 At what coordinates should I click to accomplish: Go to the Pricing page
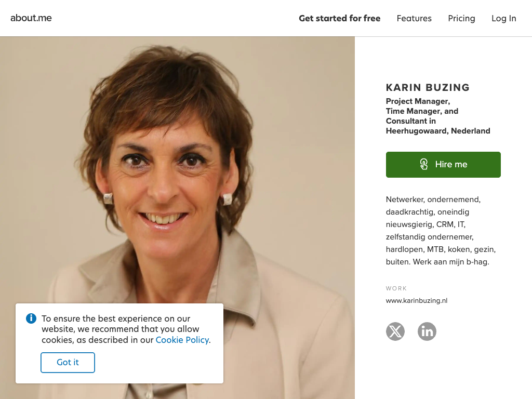pos(461,18)
